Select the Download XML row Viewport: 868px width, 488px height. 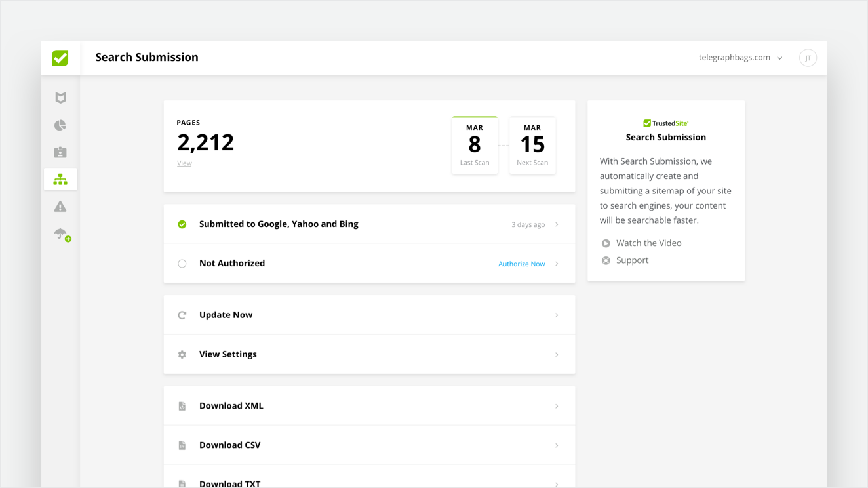click(368, 406)
